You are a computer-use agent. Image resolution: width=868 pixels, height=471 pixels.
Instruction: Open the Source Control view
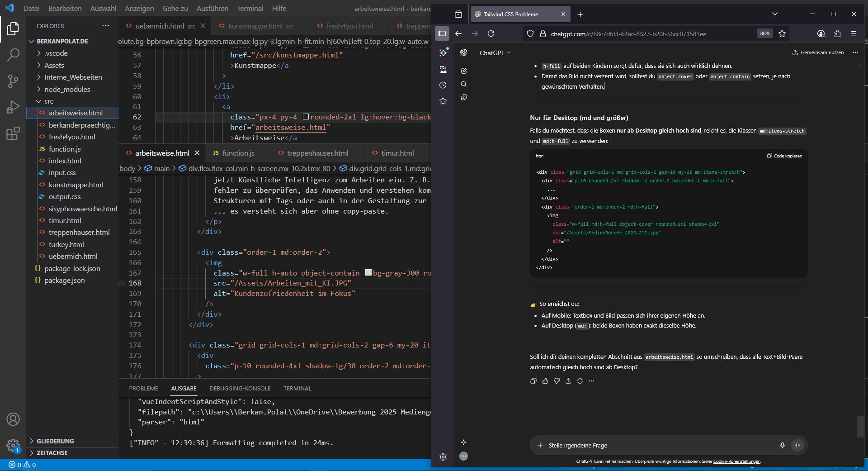click(13, 81)
